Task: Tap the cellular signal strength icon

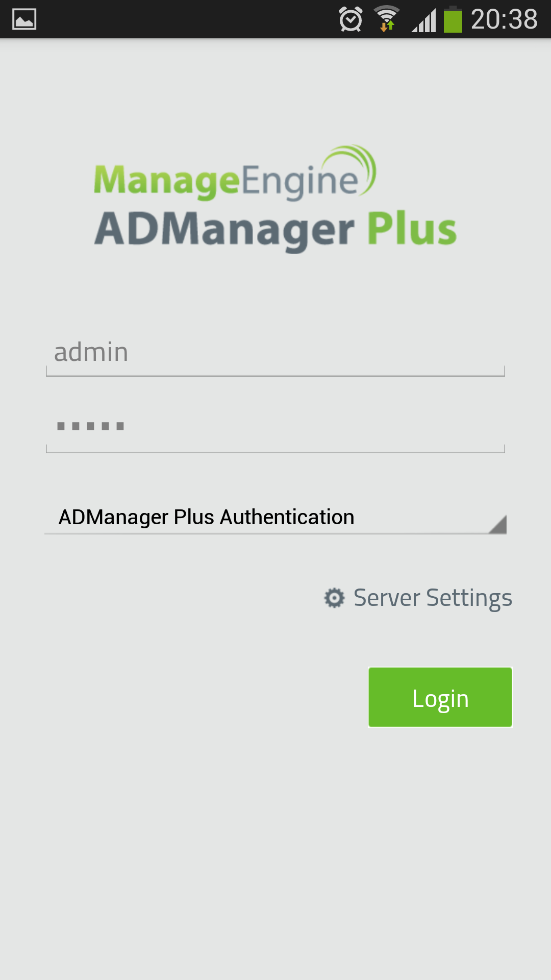Action: pyautogui.click(x=424, y=20)
